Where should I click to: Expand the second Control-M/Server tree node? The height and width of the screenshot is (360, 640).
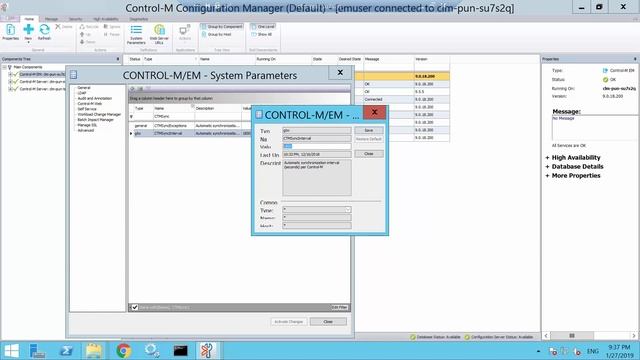point(10,89)
